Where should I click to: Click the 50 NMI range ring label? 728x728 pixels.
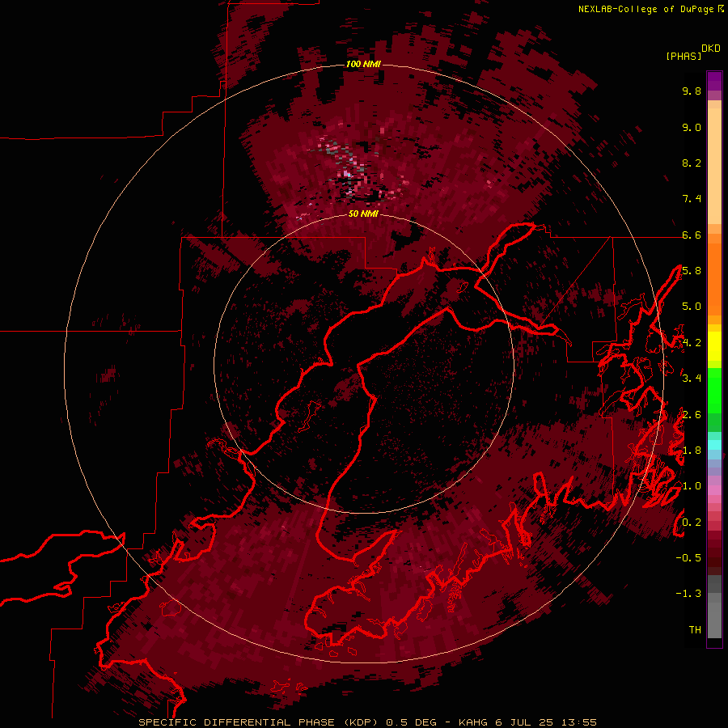[363, 214]
